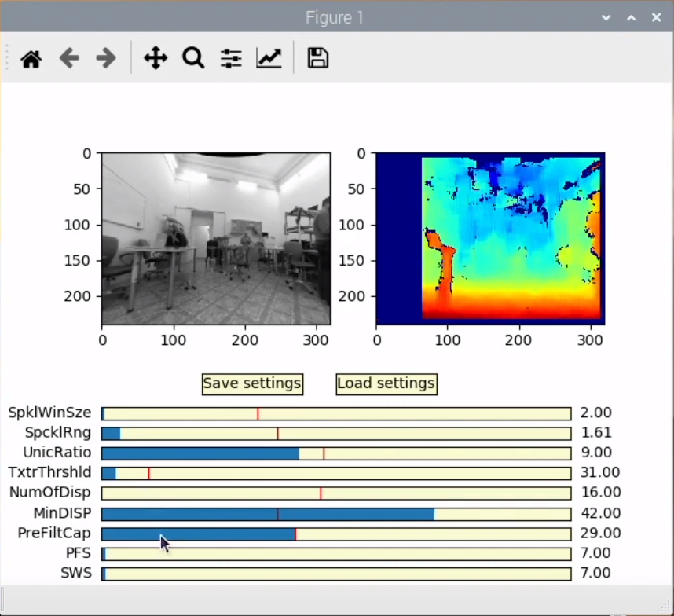Viewport: 674px width, 616px height.
Task: Adjust the SpcklRng slider
Action: 336,433
